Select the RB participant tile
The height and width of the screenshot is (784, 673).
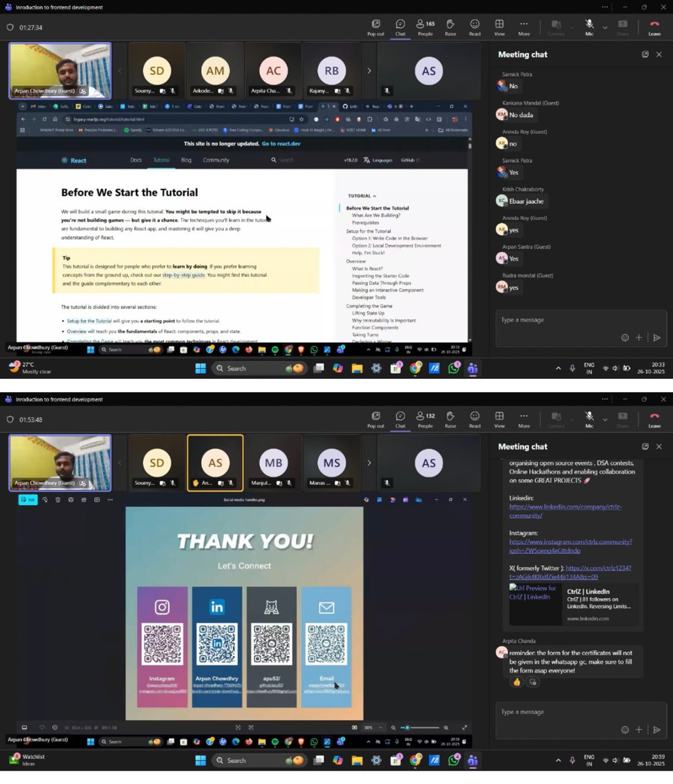[x=331, y=71]
